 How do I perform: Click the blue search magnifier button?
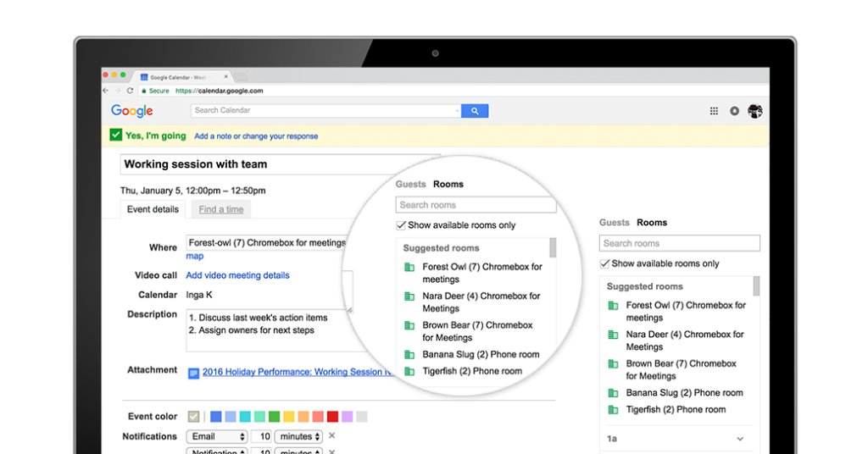click(x=475, y=111)
